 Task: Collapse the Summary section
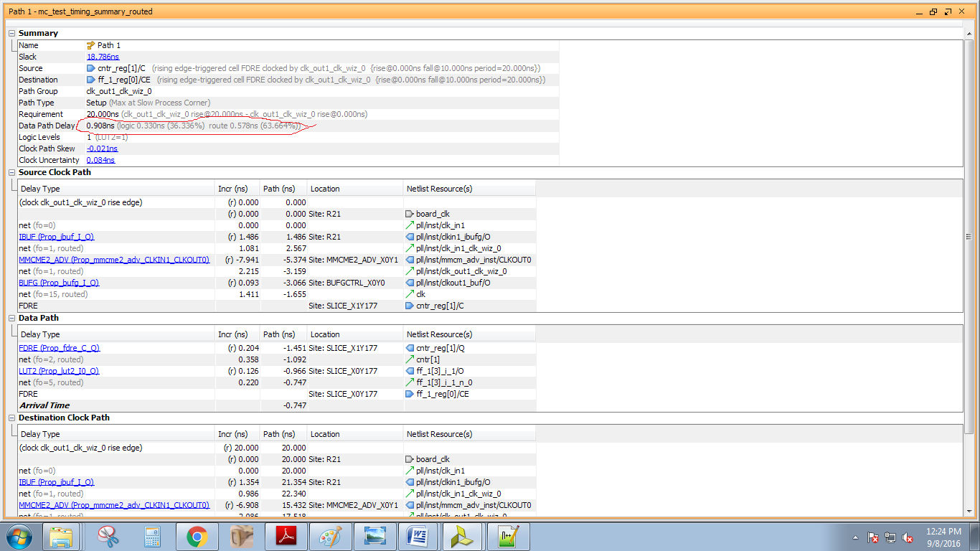click(11, 33)
